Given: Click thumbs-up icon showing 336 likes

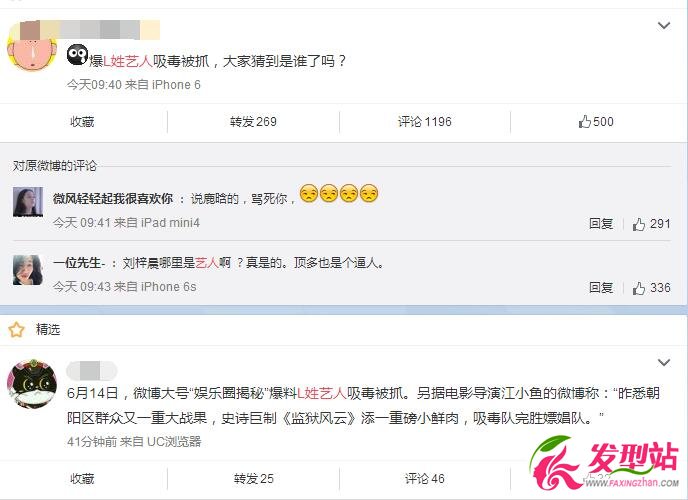Looking at the screenshot, I should point(639,288).
